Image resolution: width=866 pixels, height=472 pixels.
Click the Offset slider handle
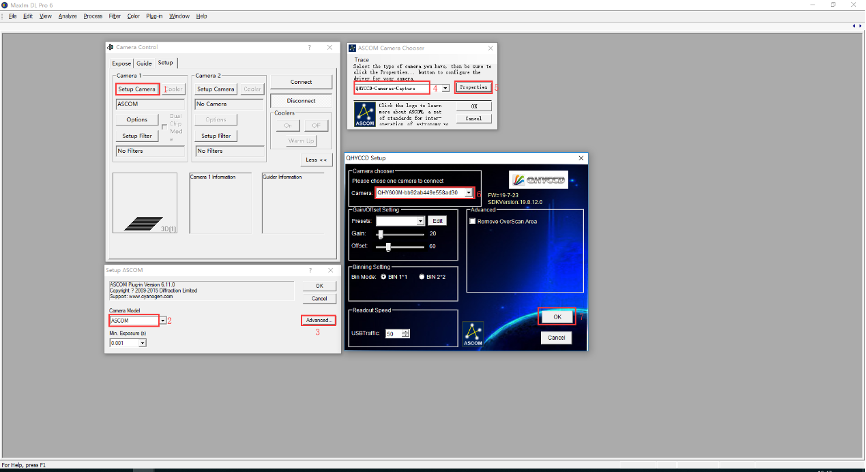388,247
